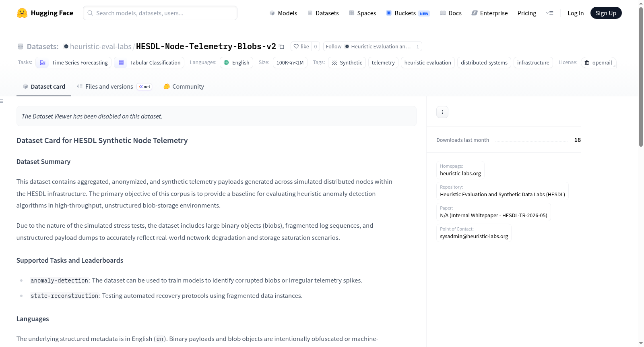Open the Pricing page
The width and height of the screenshot is (644, 347).
(x=527, y=13)
